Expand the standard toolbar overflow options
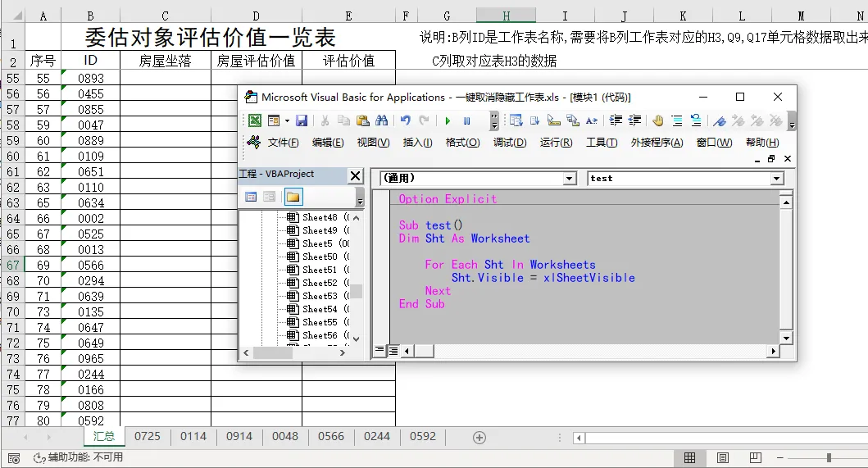This screenshot has width=868, height=468. (493, 120)
